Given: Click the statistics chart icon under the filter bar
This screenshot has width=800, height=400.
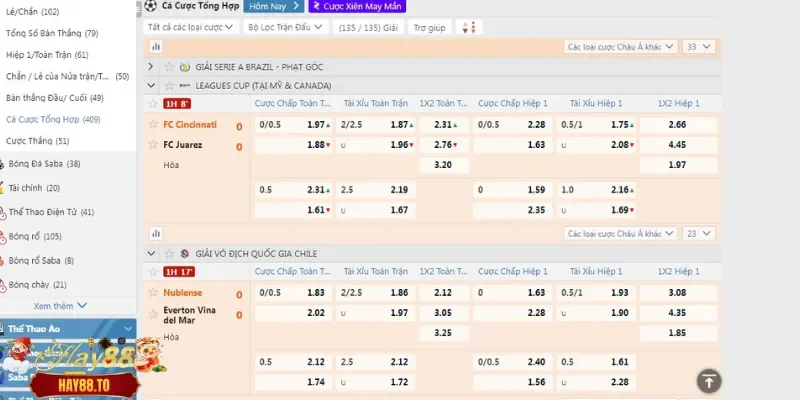Looking at the screenshot, I should 156,46.
